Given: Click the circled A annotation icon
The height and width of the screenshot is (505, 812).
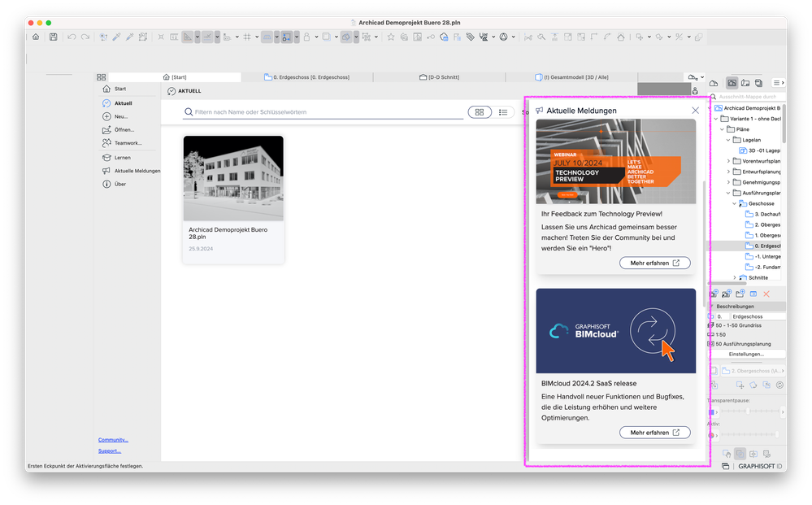Looking at the screenshot, I should (503, 37).
